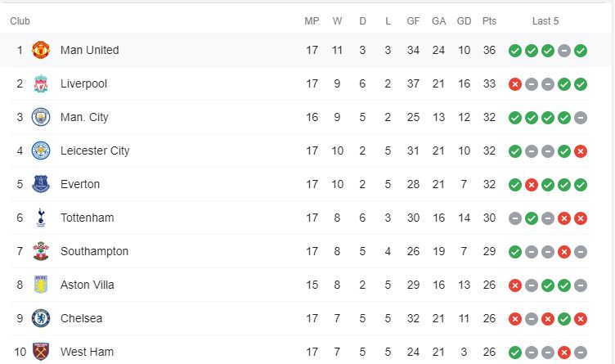Click the Man. City club crest
The image size is (615, 364).
click(41, 117)
